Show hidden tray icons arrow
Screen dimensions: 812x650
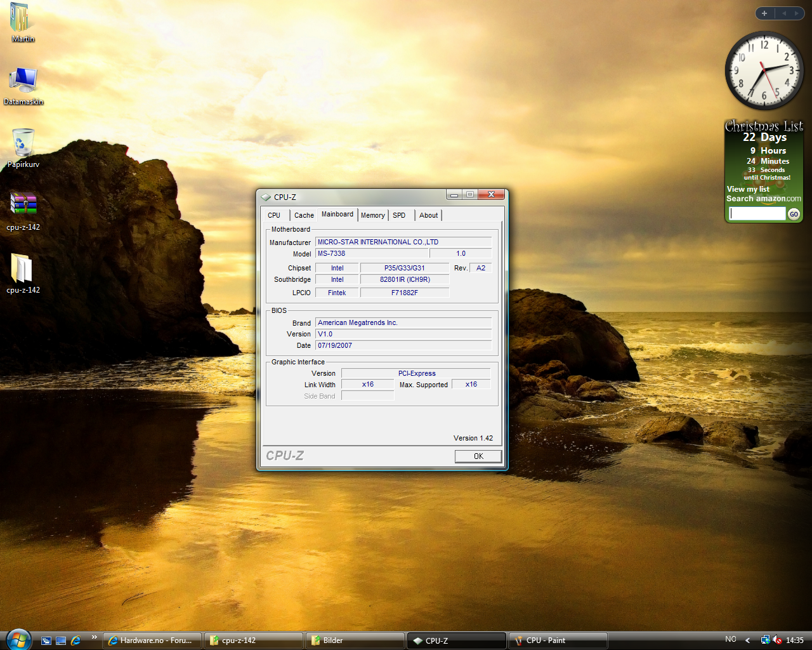[x=748, y=640]
